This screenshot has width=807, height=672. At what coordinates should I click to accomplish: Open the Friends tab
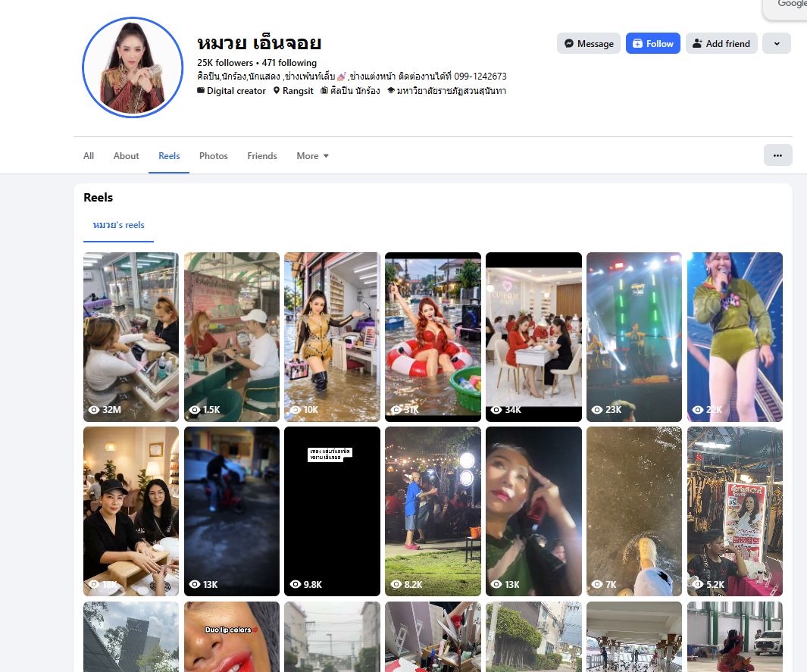262,156
